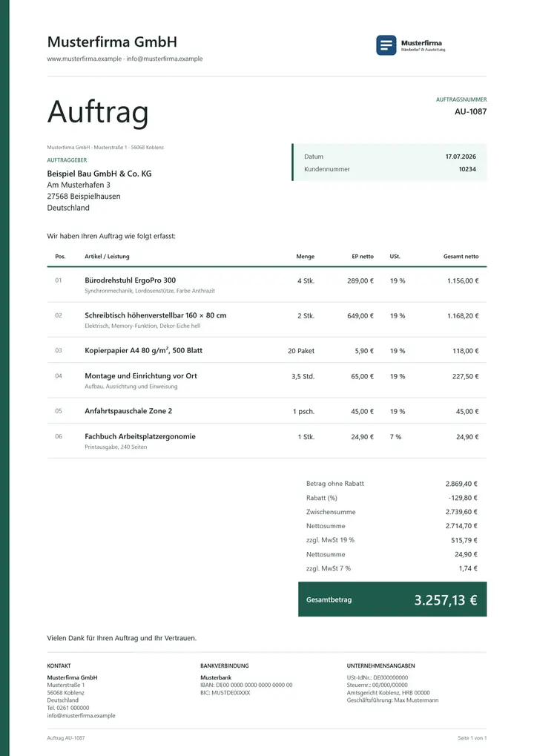Click the EP netto column header
The image size is (534, 756).
click(x=363, y=257)
